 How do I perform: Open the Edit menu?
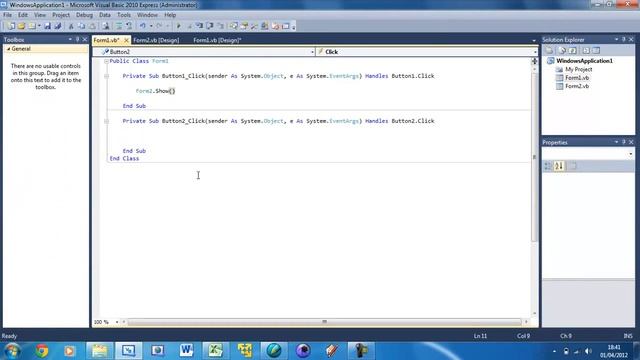pyautogui.click(x=23, y=15)
